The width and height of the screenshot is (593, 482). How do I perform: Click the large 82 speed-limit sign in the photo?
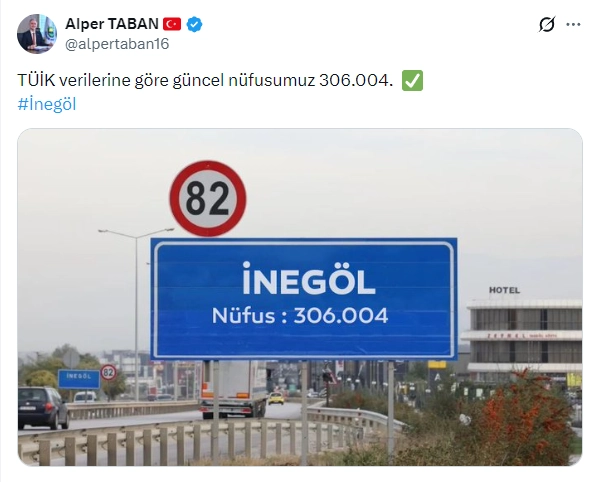click(x=208, y=199)
